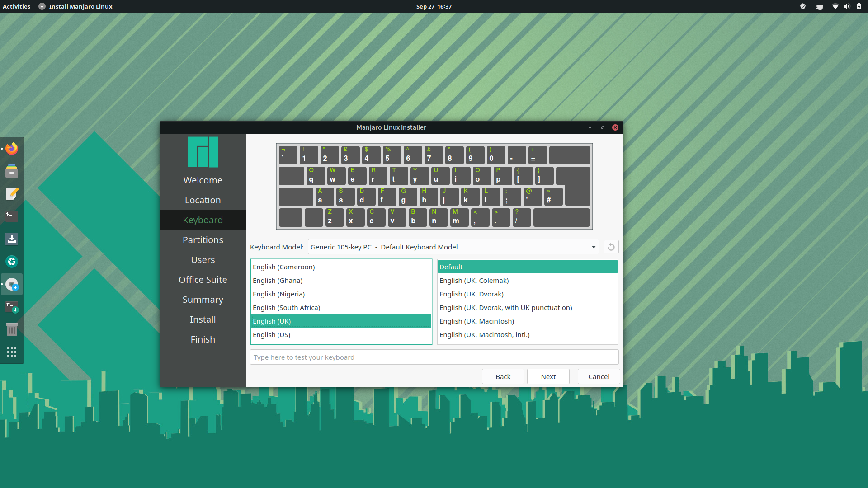
Task: Select Default keyboard variant option
Action: pyautogui.click(x=528, y=266)
